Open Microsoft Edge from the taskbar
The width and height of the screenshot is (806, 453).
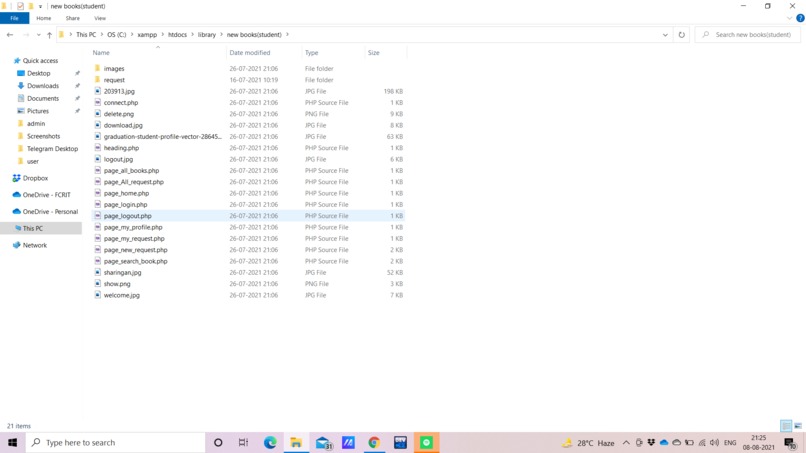(270, 443)
